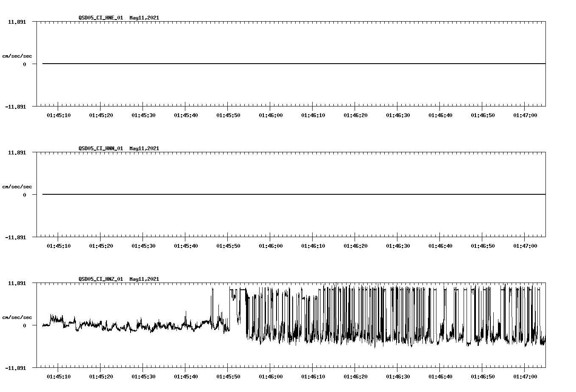Click the cm/sec/sec unit label on middle plot

[17, 186]
